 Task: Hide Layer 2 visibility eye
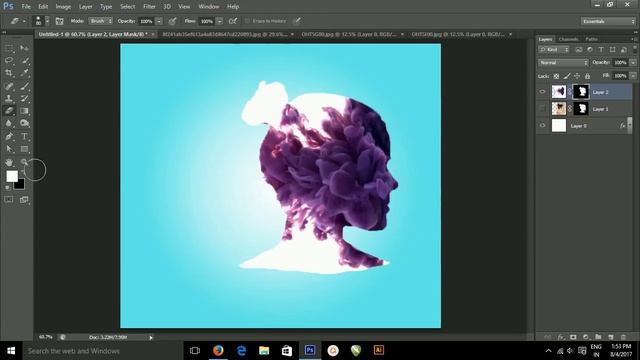click(542, 92)
